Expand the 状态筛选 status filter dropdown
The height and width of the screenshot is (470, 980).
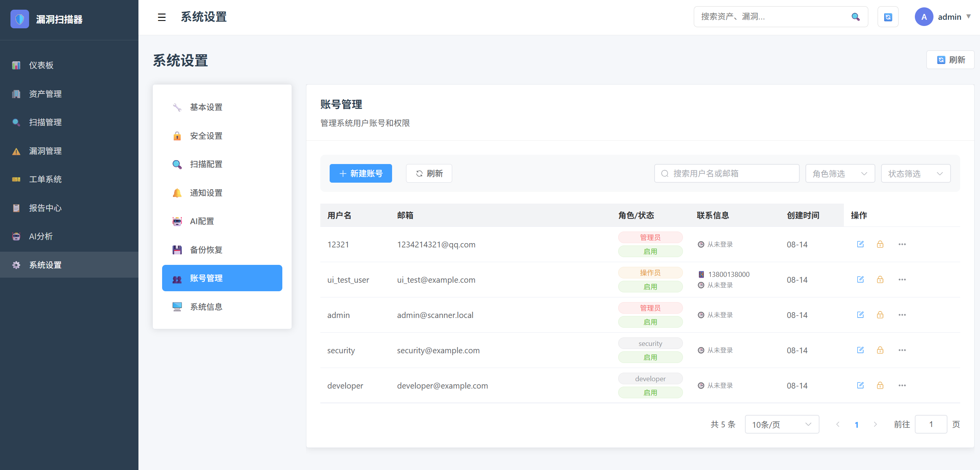[915, 173]
